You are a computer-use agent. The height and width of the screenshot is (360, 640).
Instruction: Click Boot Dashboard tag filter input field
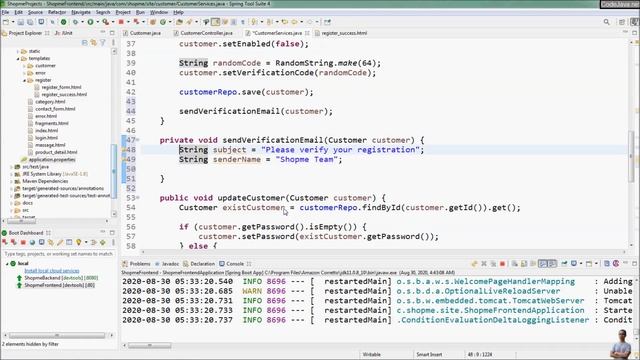58,254
